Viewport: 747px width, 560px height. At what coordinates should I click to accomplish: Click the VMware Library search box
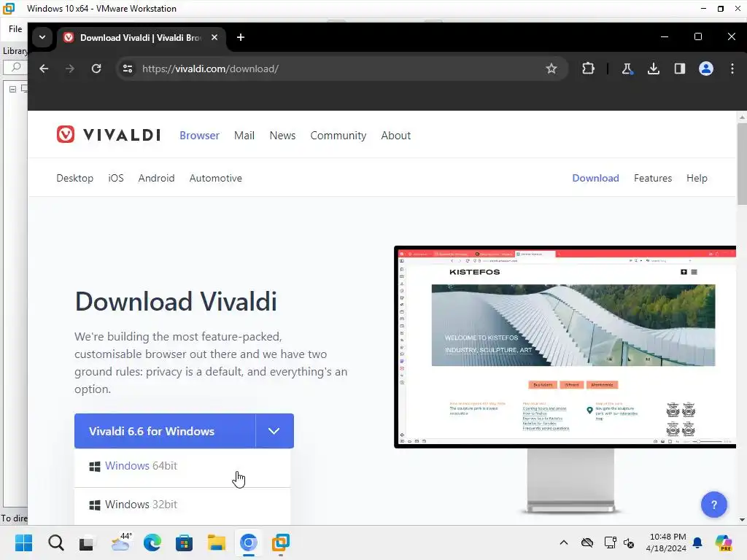click(16, 68)
